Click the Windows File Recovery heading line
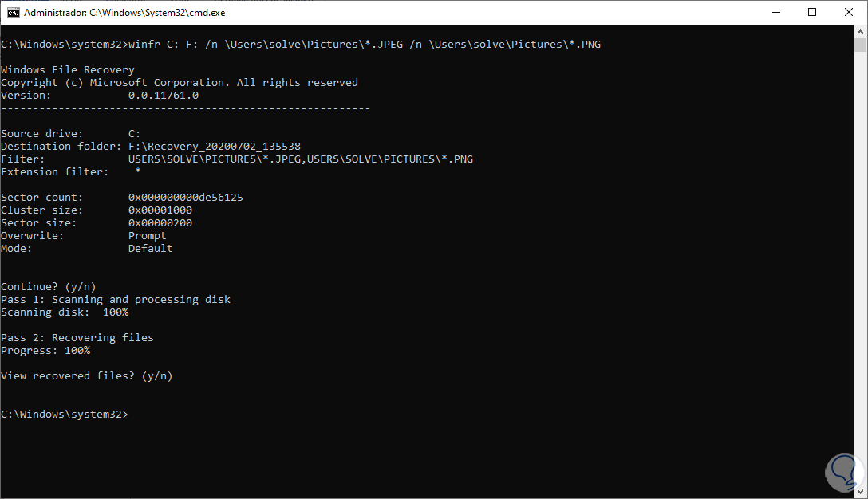The width and height of the screenshot is (868, 499). click(x=68, y=70)
